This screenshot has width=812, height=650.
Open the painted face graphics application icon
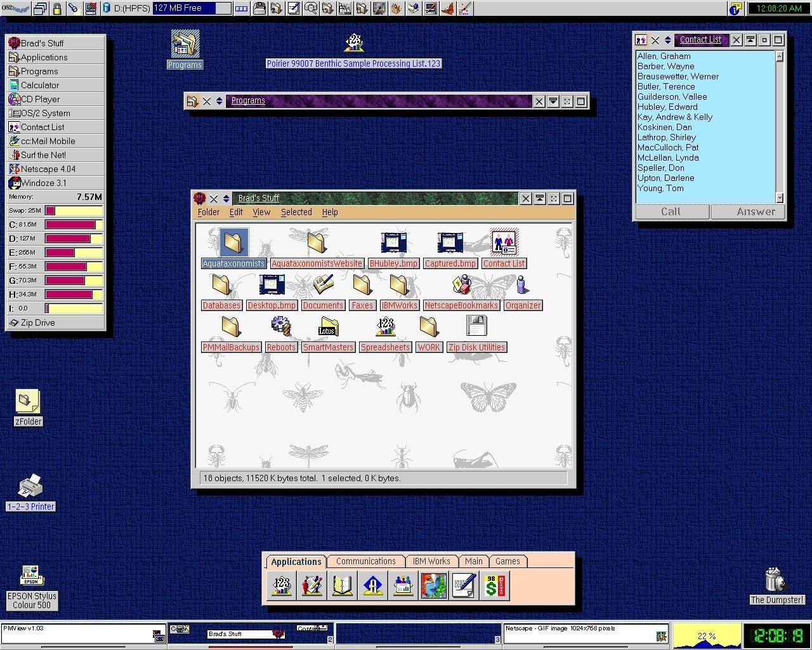[433, 585]
